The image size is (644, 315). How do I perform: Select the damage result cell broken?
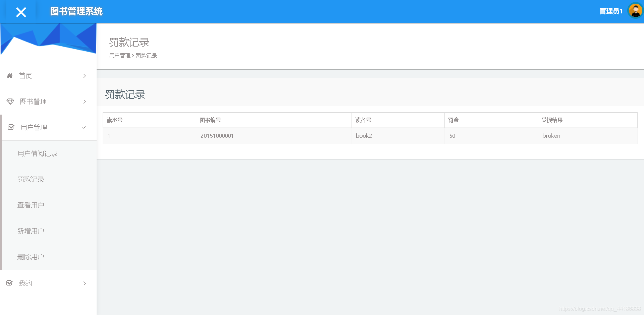588,136
